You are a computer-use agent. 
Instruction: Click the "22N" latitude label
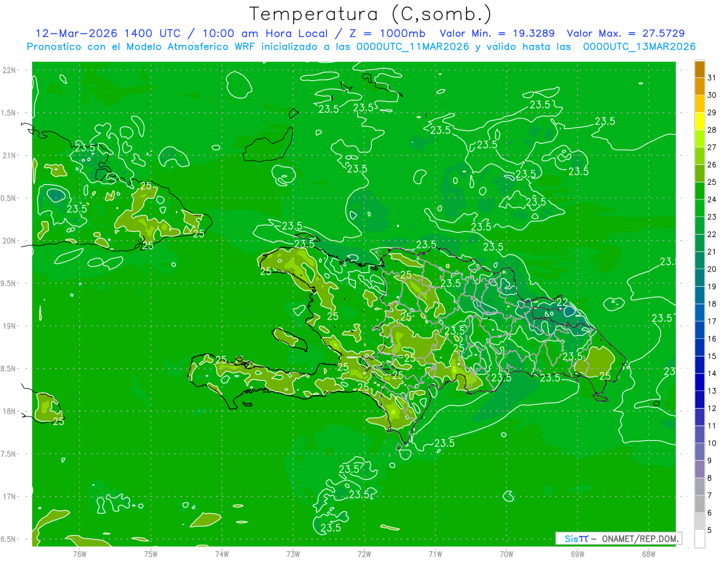pos(8,70)
